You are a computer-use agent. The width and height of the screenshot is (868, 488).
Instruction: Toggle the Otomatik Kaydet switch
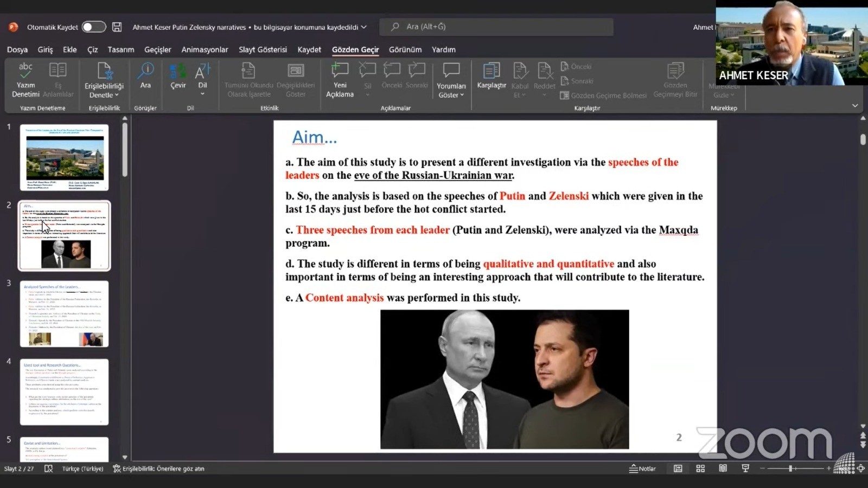[93, 27]
